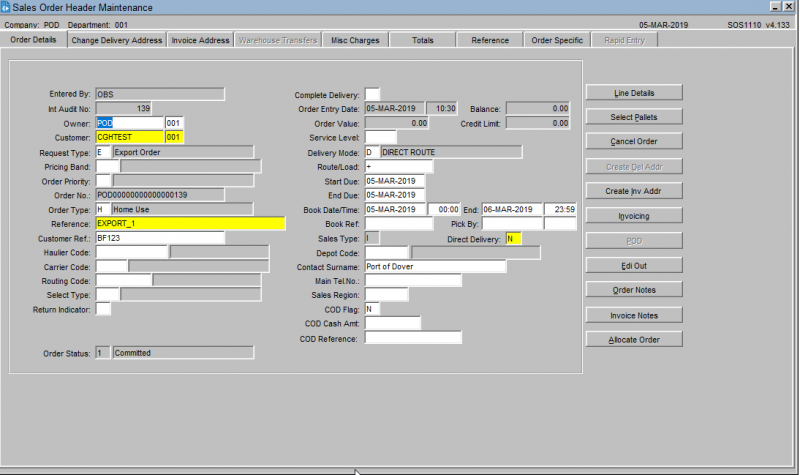Open Invoicing from the side buttons
This screenshot has height=475, width=800.
point(633,216)
